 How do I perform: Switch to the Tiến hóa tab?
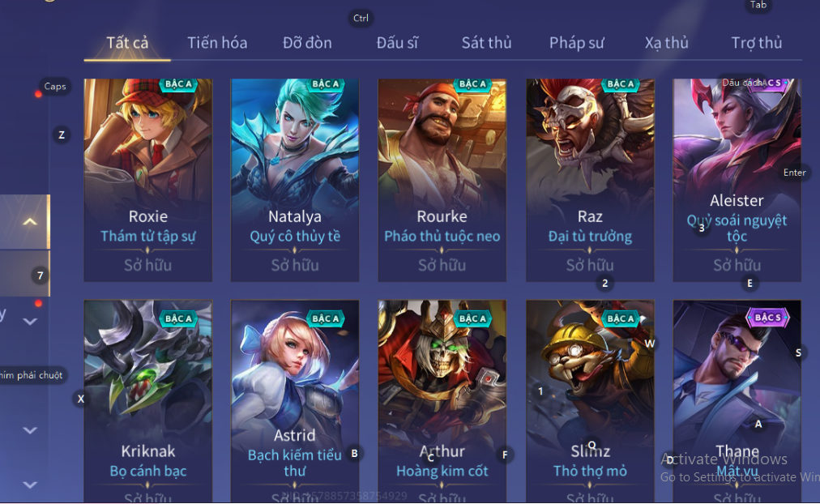coord(217,42)
